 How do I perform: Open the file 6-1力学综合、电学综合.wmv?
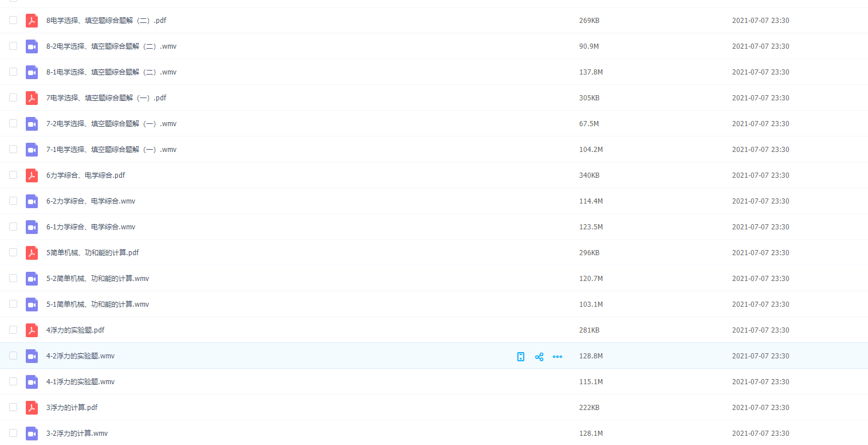coord(91,227)
